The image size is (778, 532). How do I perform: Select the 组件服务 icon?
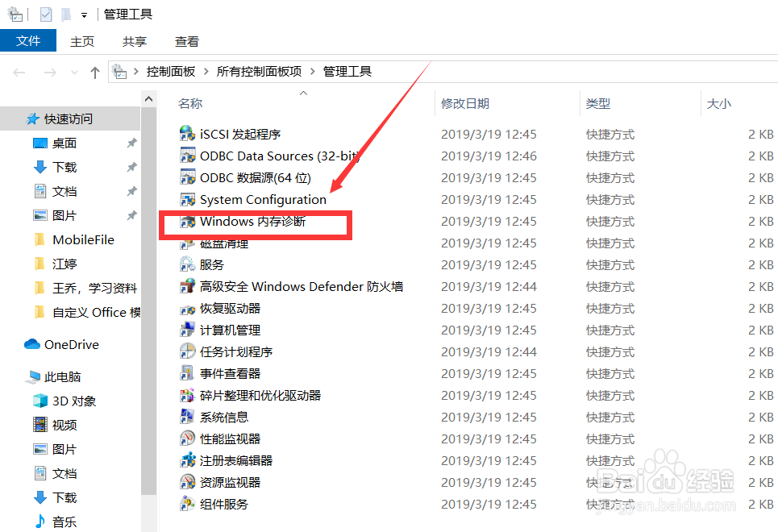(187, 504)
